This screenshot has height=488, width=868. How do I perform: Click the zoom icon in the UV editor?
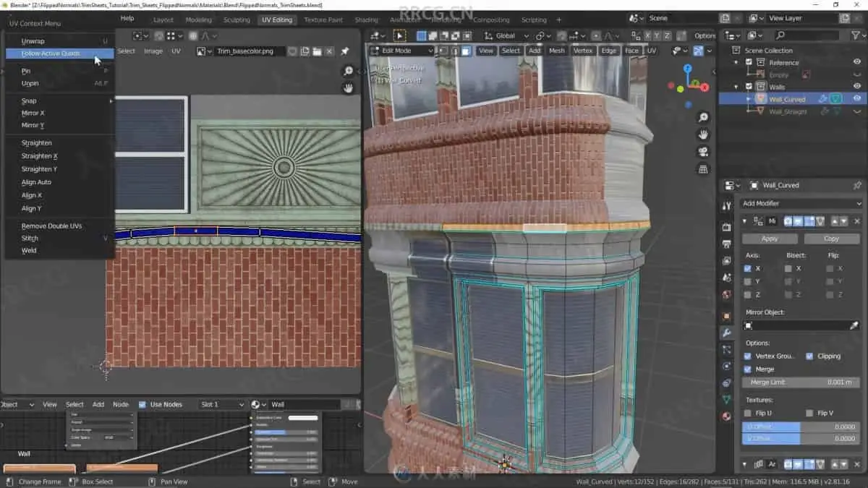pos(349,71)
